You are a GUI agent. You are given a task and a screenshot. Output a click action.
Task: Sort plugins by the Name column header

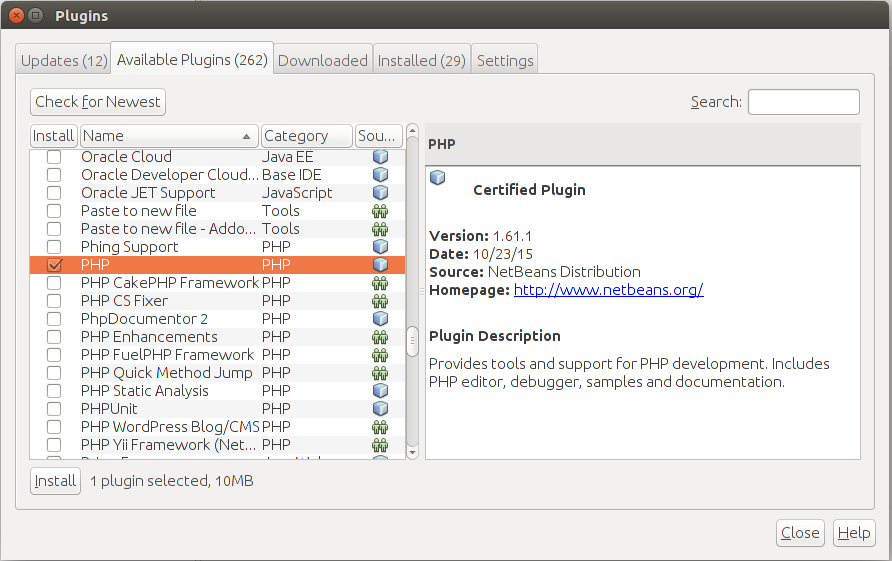click(169, 136)
